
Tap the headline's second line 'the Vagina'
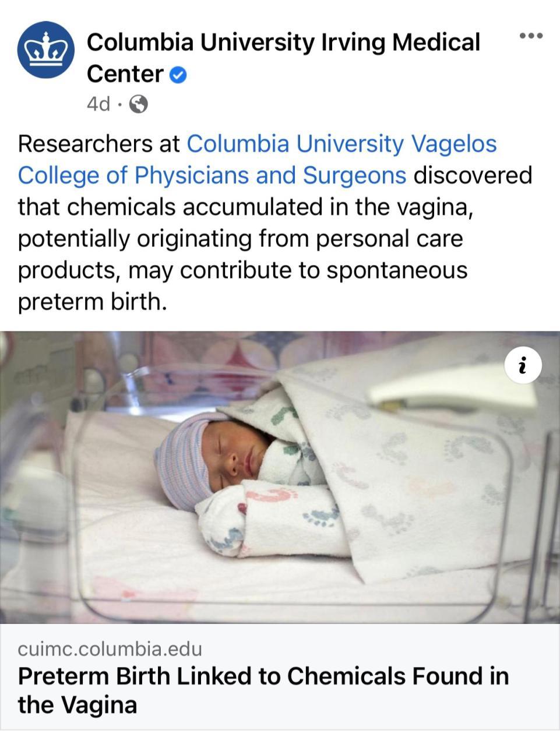tap(77, 705)
